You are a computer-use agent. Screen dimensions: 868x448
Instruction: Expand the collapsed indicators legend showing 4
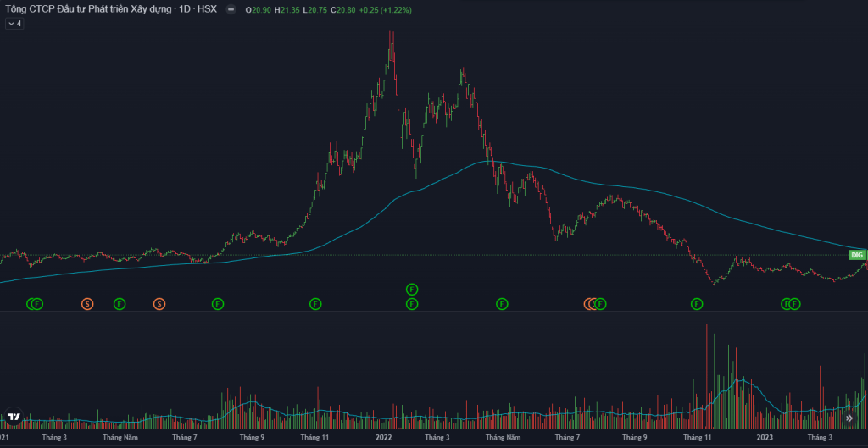click(14, 24)
